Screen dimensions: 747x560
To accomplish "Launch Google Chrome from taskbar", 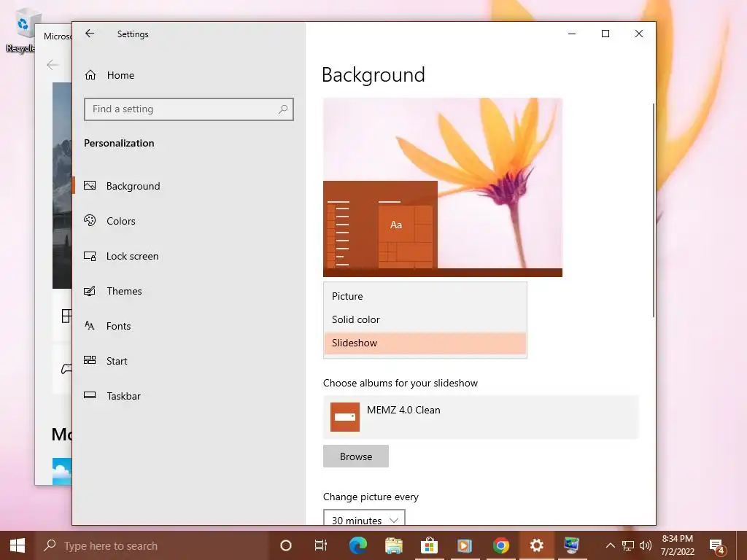I will pos(500,545).
